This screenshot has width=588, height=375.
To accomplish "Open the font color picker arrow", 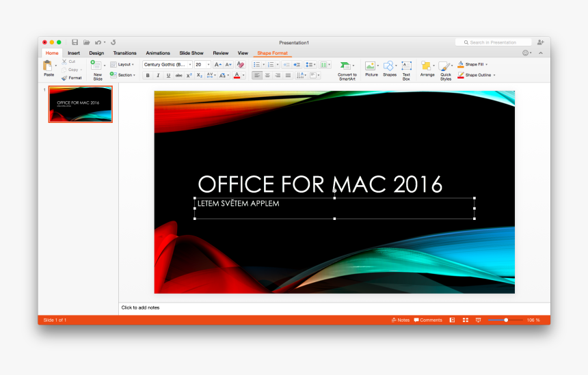I will 243,75.
